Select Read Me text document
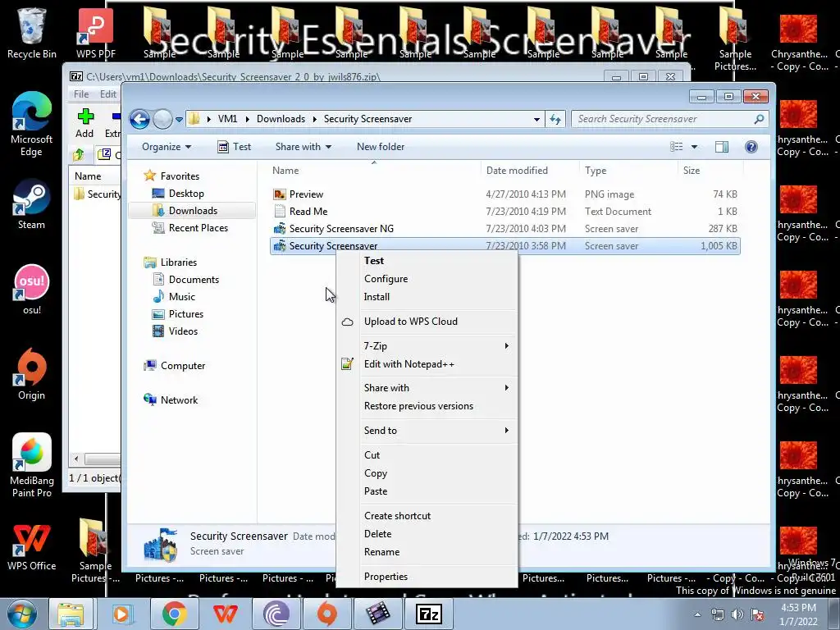This screenshot has width=840, height=630. point(505,212)
